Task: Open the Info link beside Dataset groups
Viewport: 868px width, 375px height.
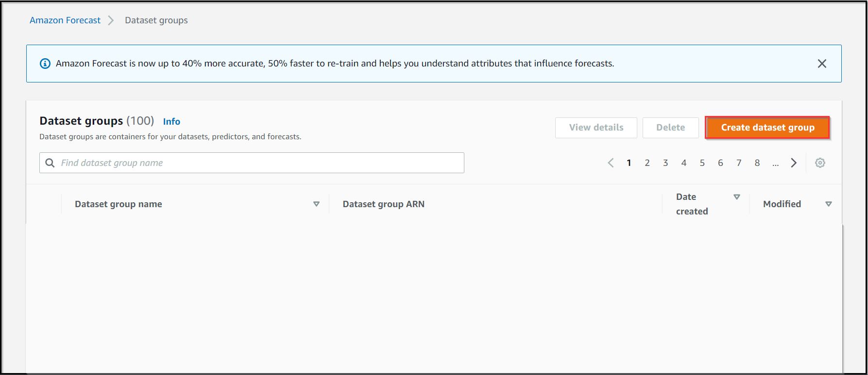Action: [171, 121]
